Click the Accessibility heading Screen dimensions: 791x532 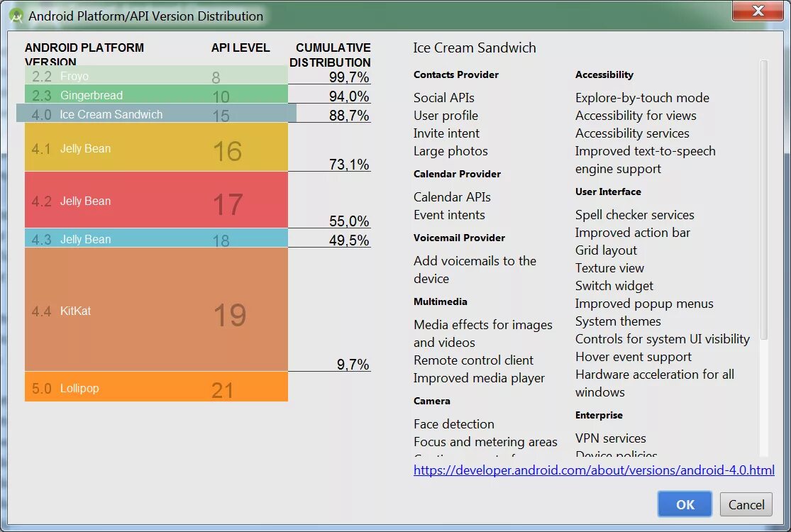point(604,74)
